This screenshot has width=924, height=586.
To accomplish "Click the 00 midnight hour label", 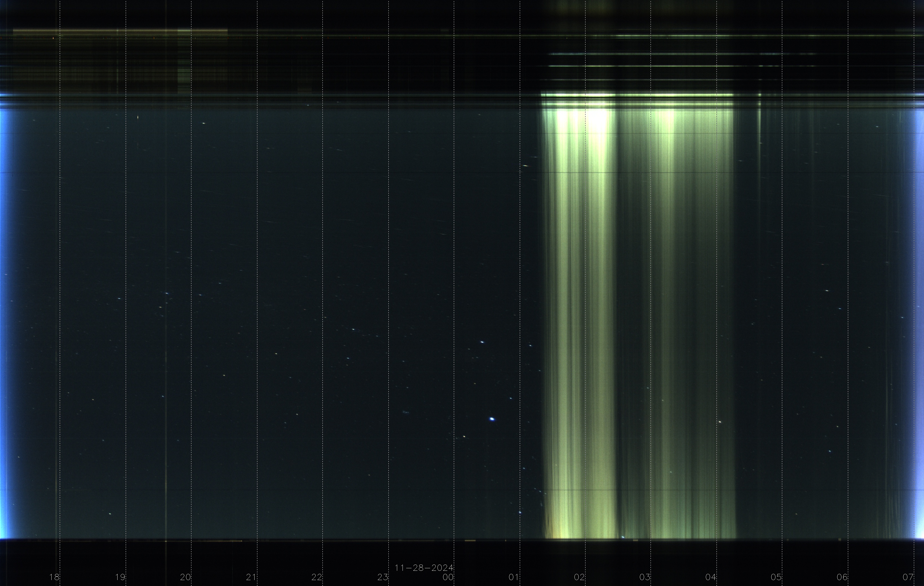I will point(448,577).
